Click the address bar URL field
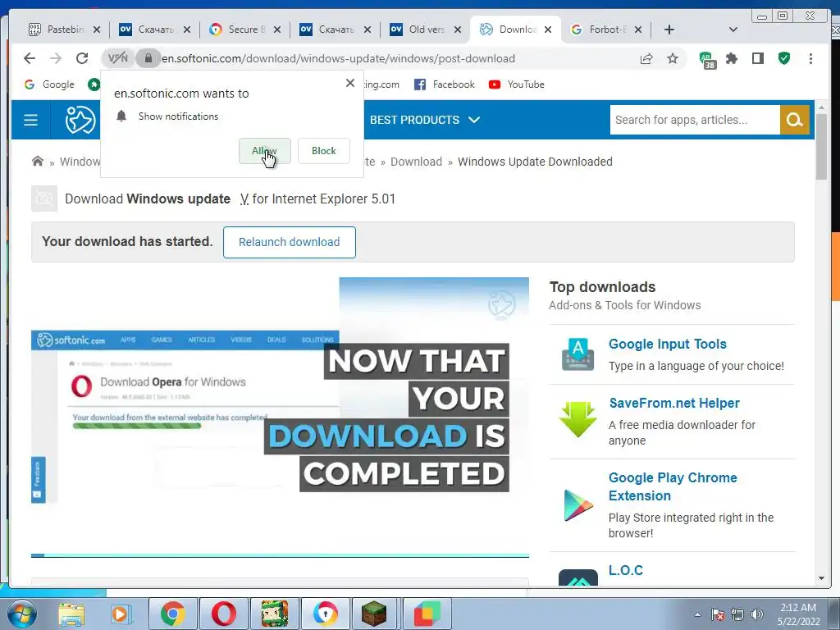840x630 pixels. coord(396,58)
